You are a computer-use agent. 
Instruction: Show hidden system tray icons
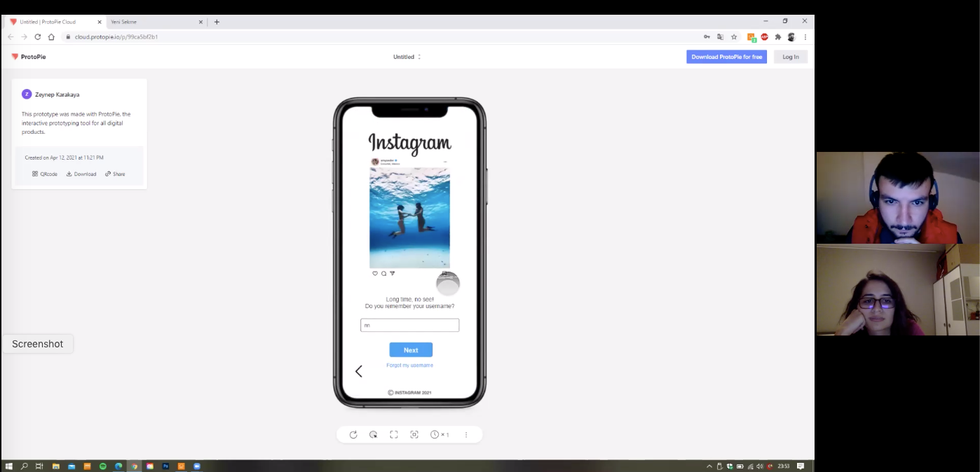coord(709,466)
